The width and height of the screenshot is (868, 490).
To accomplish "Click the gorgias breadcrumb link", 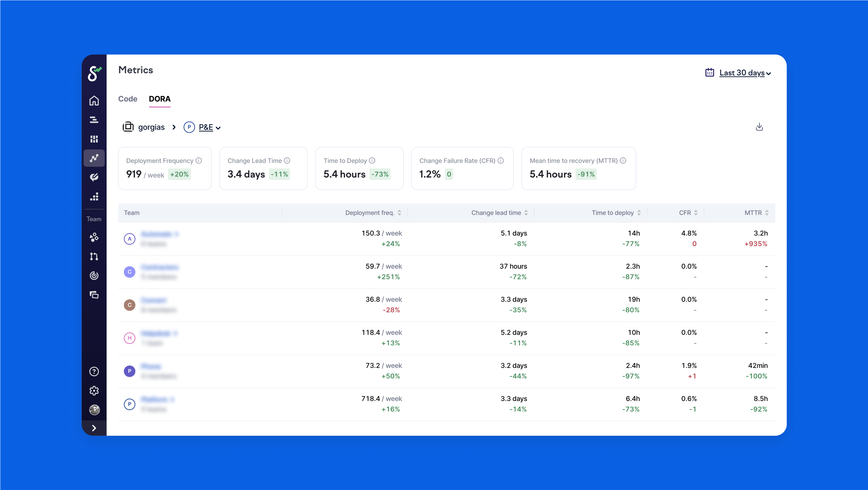I will 151,127.
